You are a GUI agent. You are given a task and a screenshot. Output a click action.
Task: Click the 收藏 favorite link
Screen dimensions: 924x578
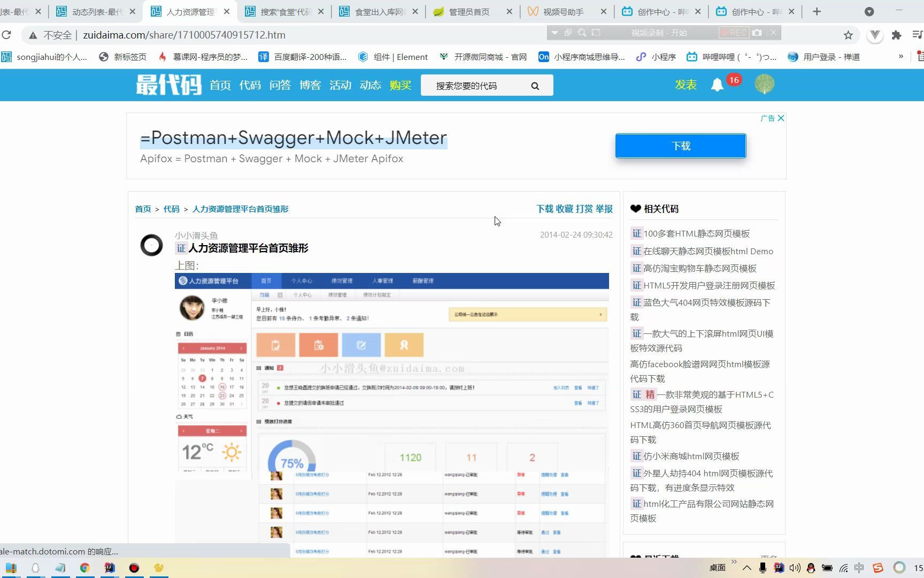tap(565, 209)
